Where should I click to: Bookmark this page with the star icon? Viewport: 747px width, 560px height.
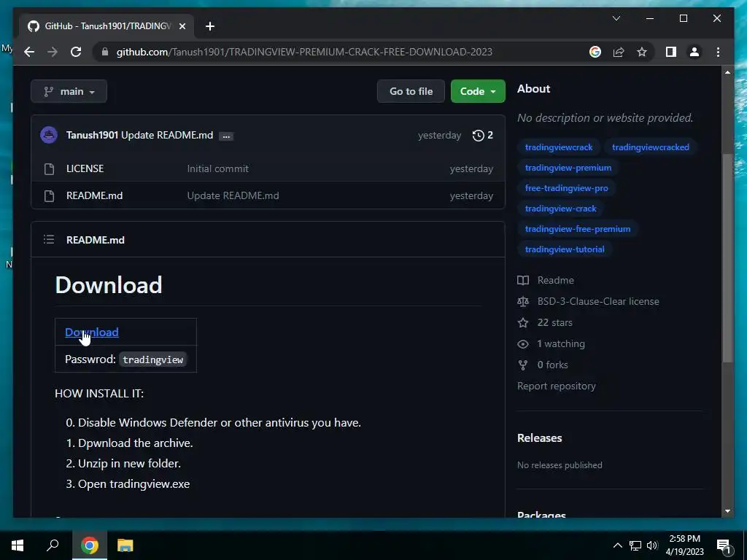click(x=642, y=52)
